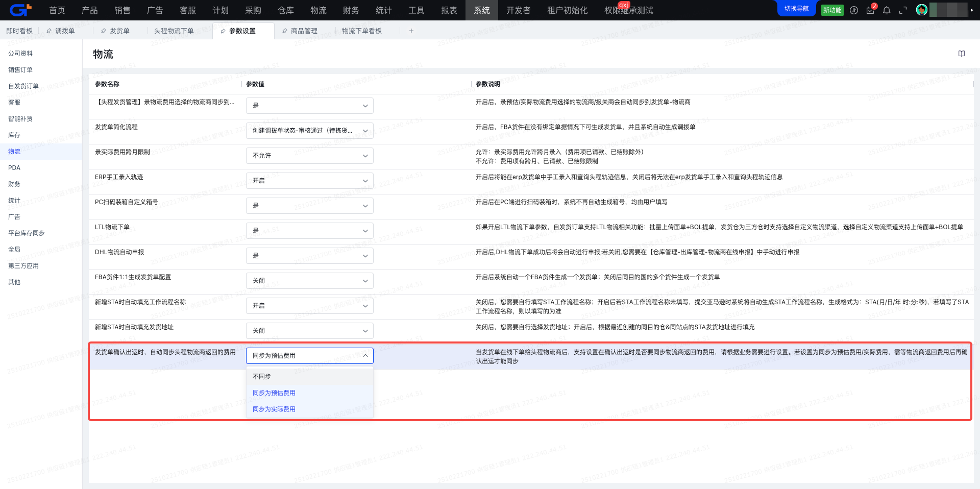
Task: Click the 参数说明 column header
Action: 488,84
